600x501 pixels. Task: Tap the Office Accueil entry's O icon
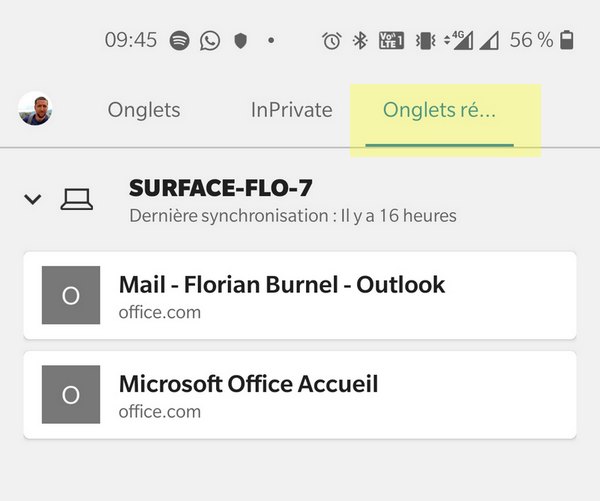(71, 394)
